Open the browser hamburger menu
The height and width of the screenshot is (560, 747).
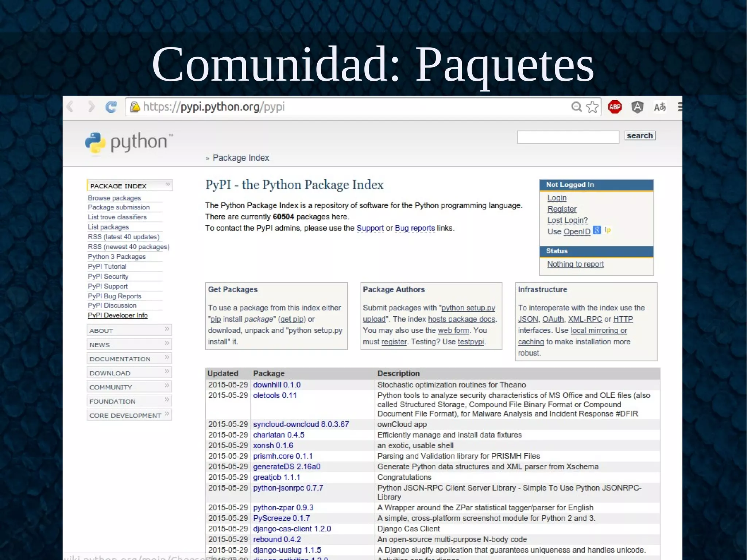pos(680,107)
